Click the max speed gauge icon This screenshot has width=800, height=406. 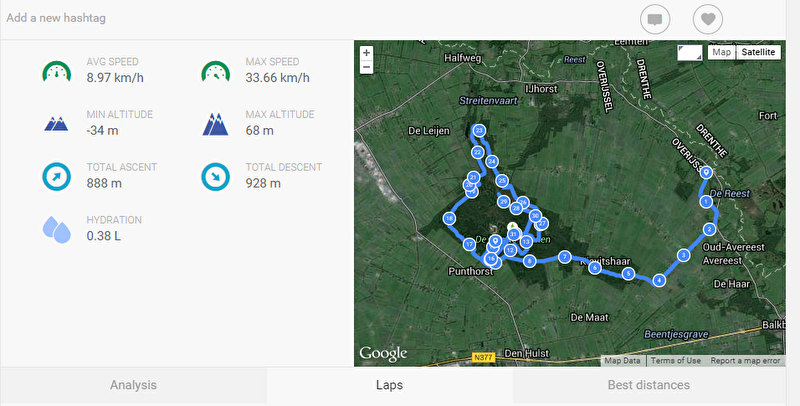pyautogui.click(x=215, y=71)
